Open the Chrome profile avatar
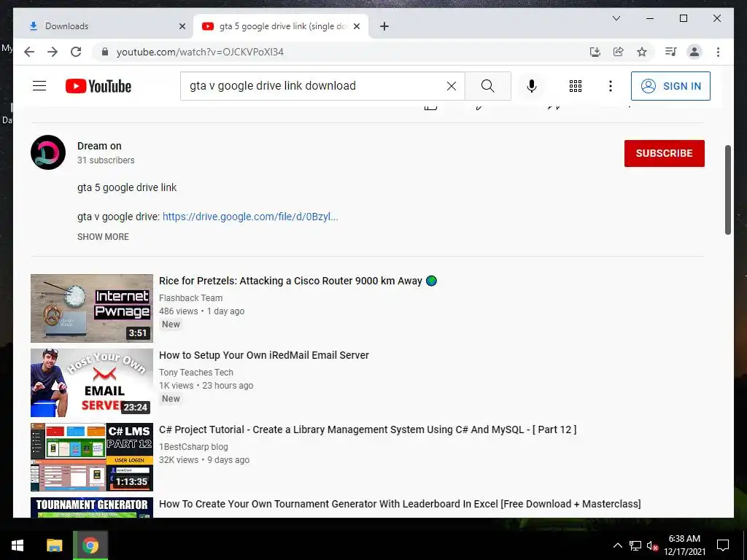The width and height of the screenshot is (747, 560). 694,52
